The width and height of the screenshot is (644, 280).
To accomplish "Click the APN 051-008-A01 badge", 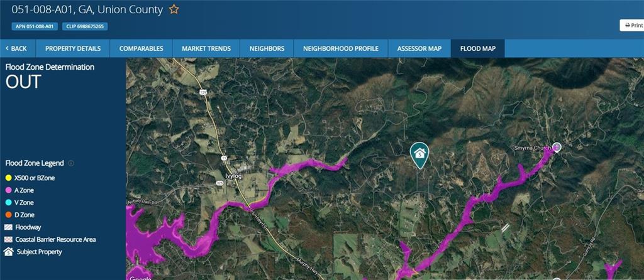I will (x=35, y=26).
